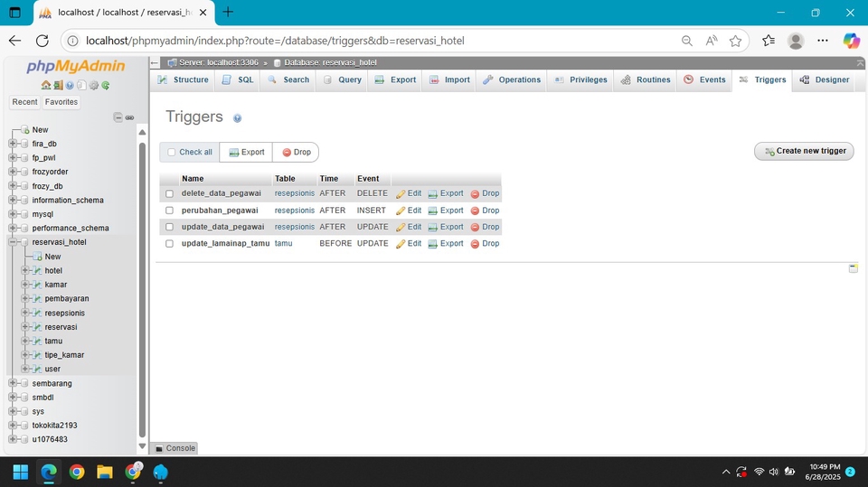
Task: Collapse all navigation tree items icon
Action: coord(118,117)
